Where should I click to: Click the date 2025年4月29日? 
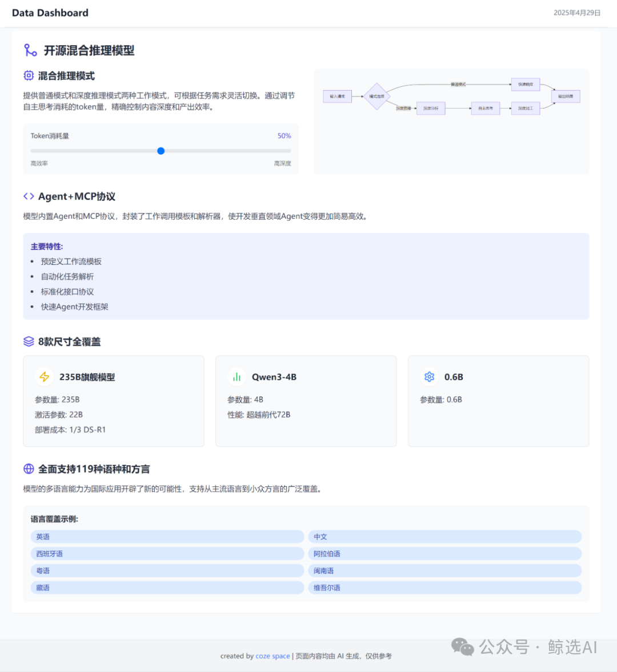click(576, 13)
